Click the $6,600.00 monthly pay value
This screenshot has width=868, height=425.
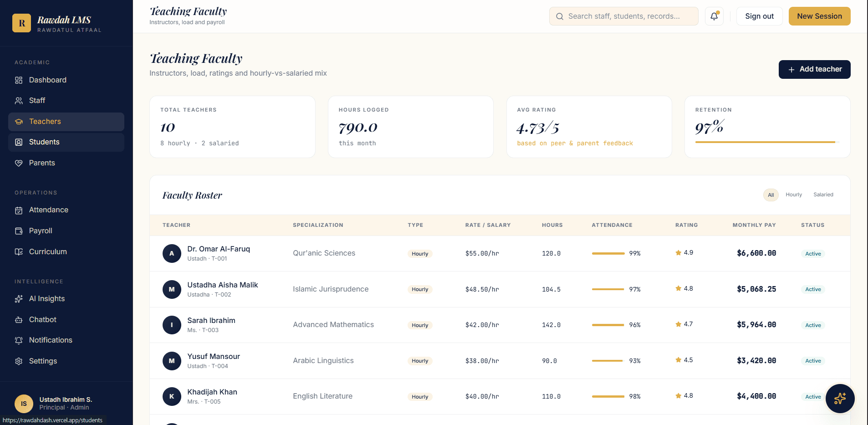coord(756,253)
